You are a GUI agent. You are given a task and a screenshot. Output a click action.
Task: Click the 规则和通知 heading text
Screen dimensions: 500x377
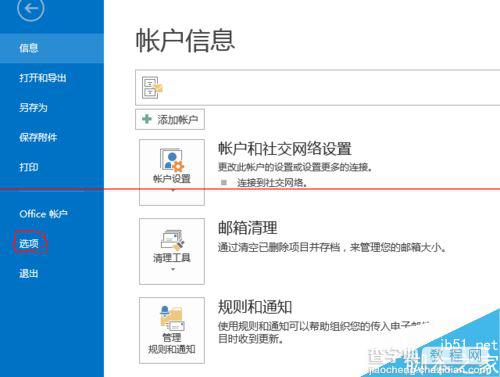tap(255, 307)
